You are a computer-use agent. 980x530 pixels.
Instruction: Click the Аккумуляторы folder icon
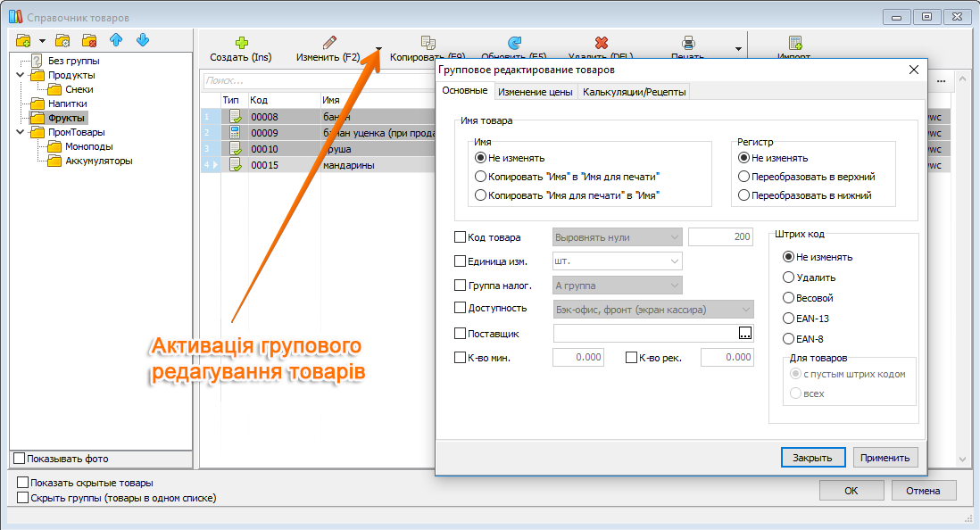click(x=54, y=161)
